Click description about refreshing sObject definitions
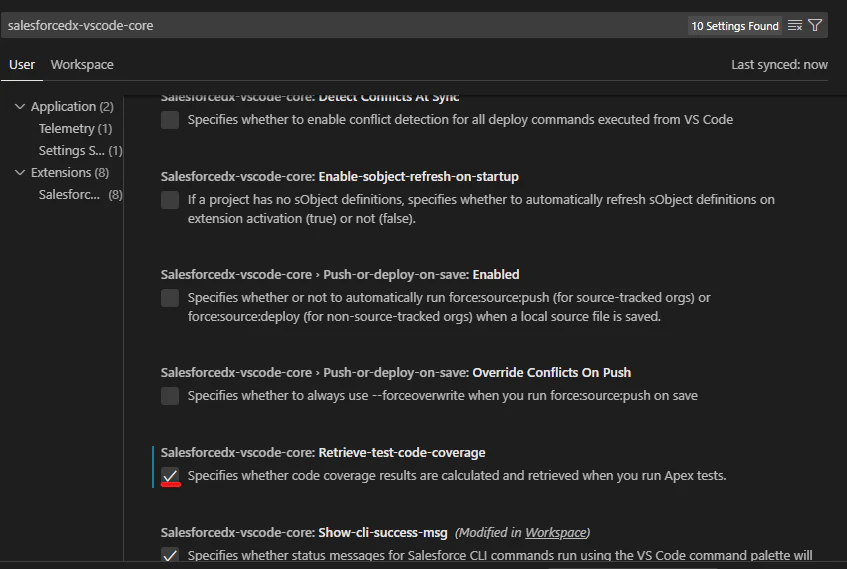The height and width of the screenshot is (569, 847). pyautogui.click(x=481, y=209)
